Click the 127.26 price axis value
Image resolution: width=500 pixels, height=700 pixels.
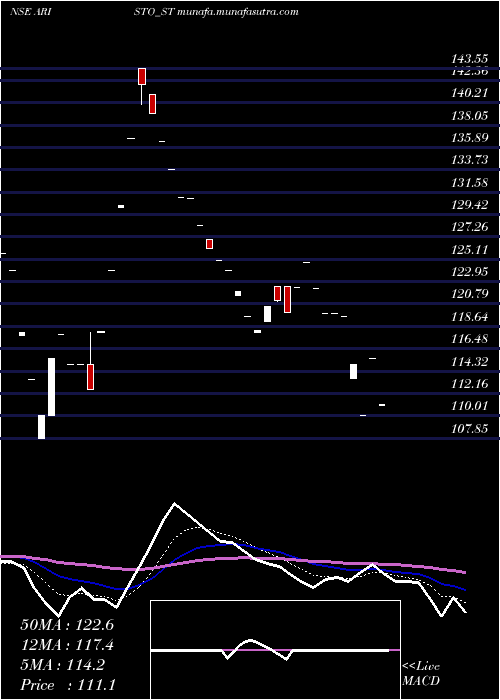coord(470,227)
